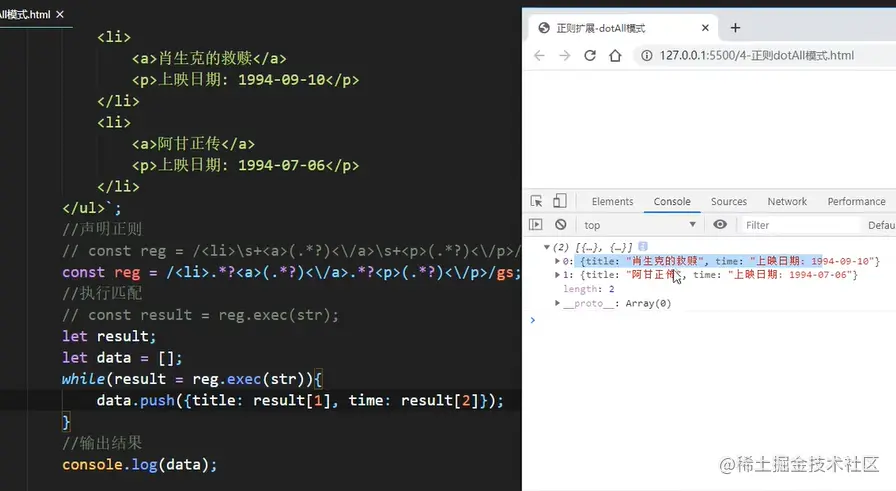Click the comment '//声明正则'

pyautogui.click(x=102, y=229)
